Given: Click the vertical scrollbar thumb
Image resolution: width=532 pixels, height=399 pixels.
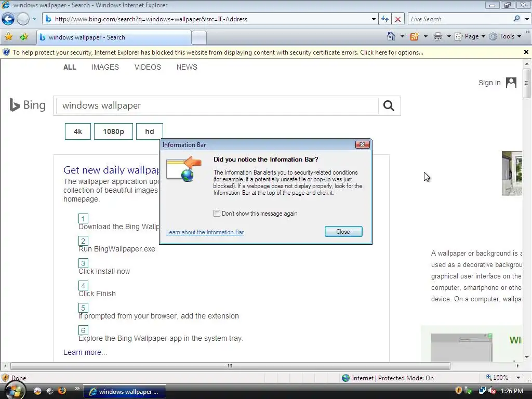Looking at the screenshot, I should [x=527, y=83].
